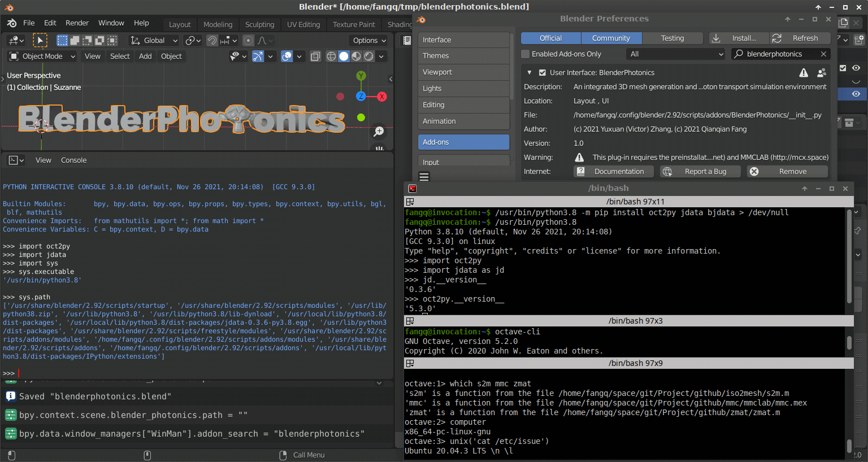
Task: Choose 'intersect selection' mode icon
Action: click(112, 41)
